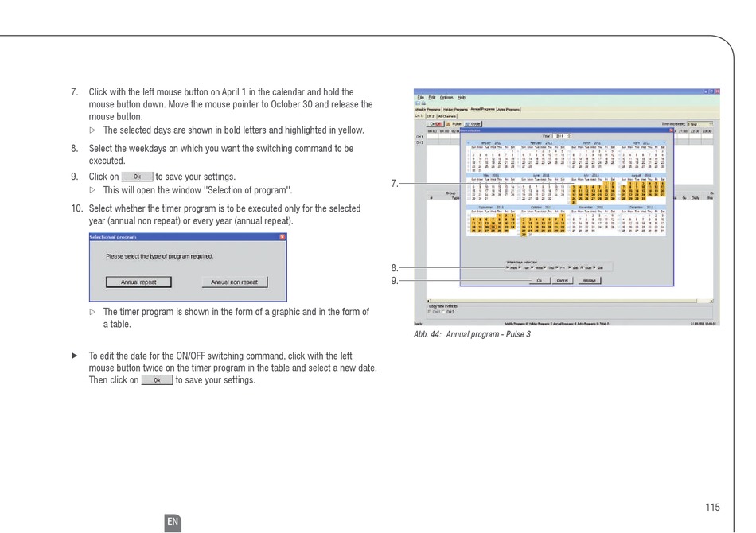Open the Edit menu

432,97
